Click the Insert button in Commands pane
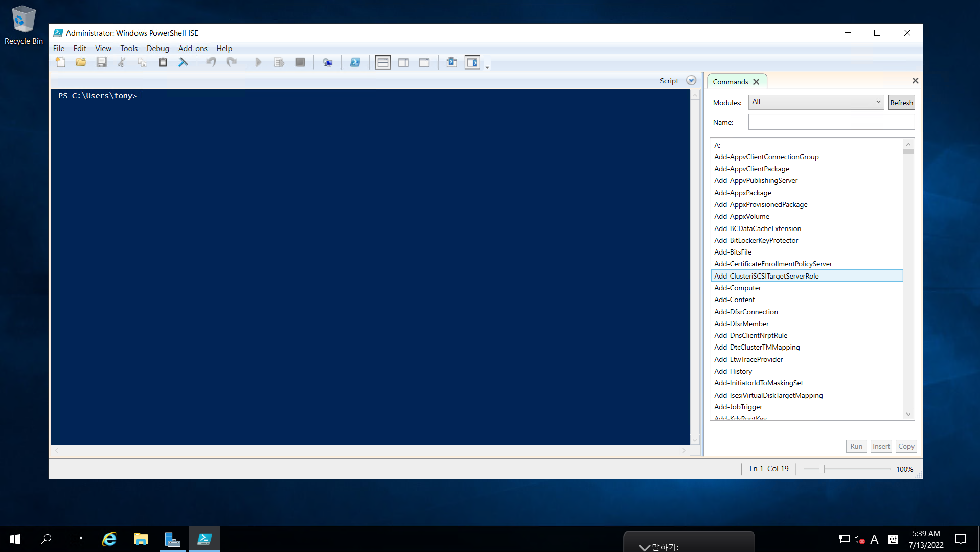This screenshot has width=980, height=552. (881, 446)
